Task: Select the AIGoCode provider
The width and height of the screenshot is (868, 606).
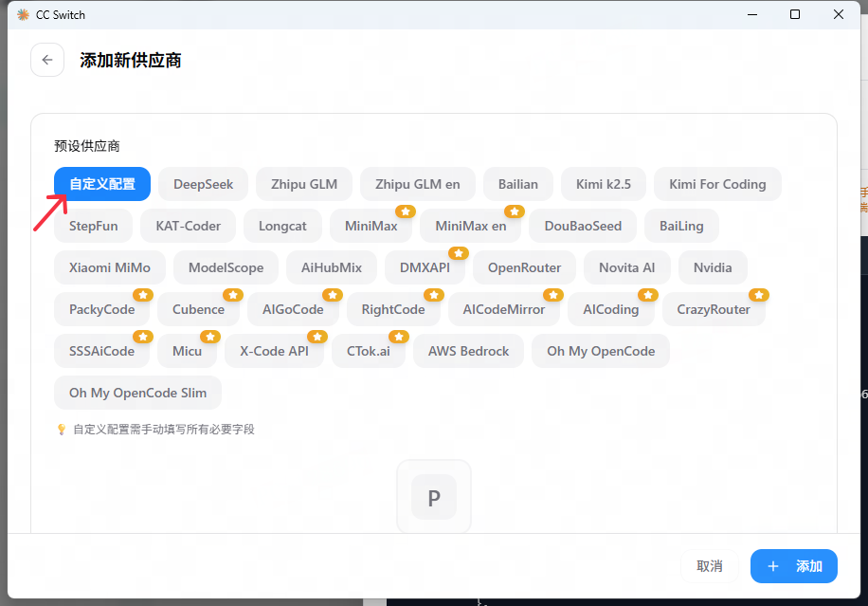Action: coord(293,309)
